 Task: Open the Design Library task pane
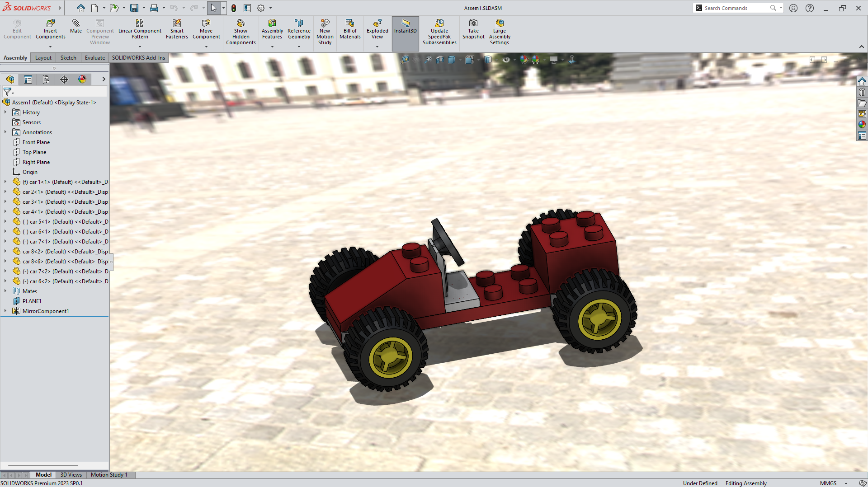point(862,92)
